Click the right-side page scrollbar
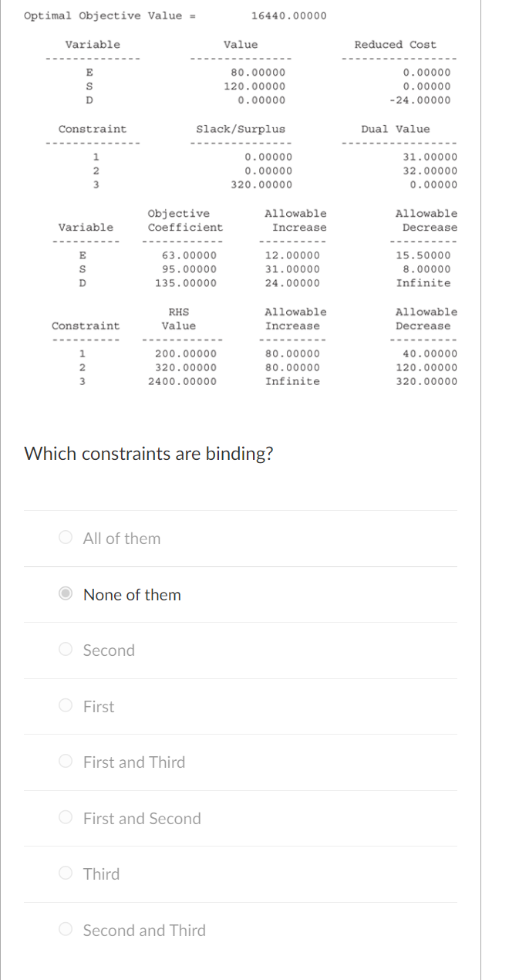The image size is (519, 980). coord(480,490)
